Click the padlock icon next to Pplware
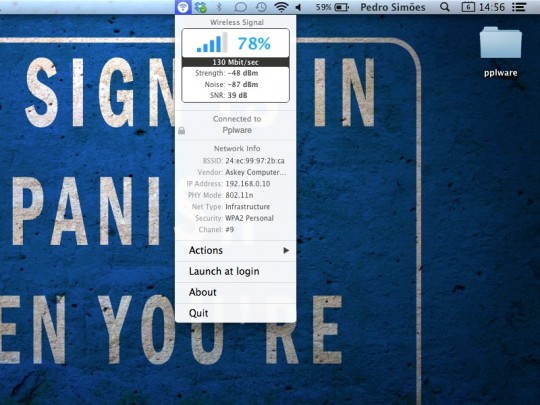This screenshot has height=405, width=540. click(182, 131)
